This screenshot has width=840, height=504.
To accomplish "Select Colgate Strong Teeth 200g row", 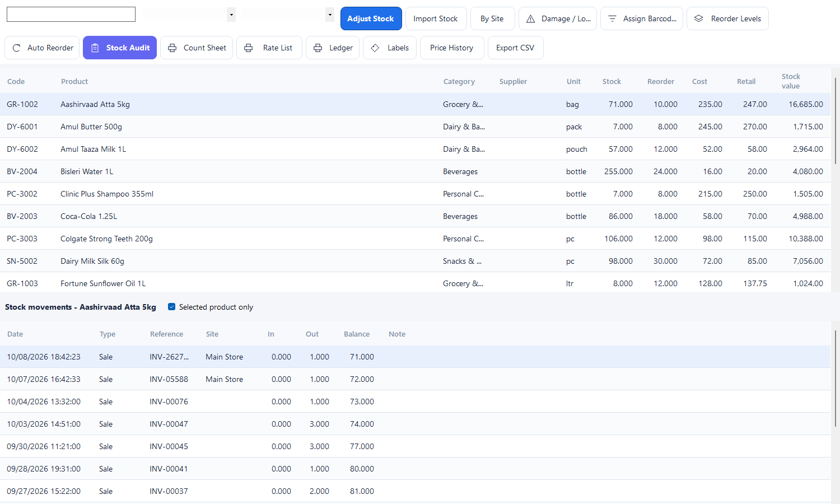I will pos(415,239).
